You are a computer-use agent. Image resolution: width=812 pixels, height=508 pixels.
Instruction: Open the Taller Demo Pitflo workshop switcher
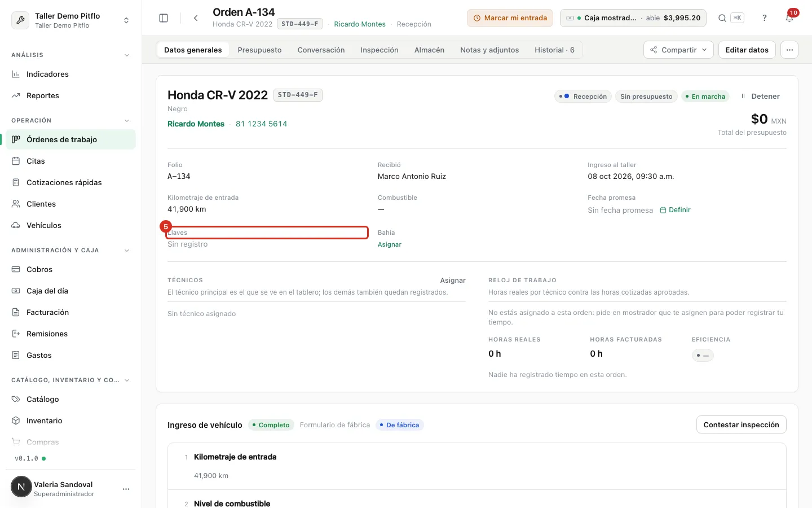pyautogui.click(x=71, y=20)
